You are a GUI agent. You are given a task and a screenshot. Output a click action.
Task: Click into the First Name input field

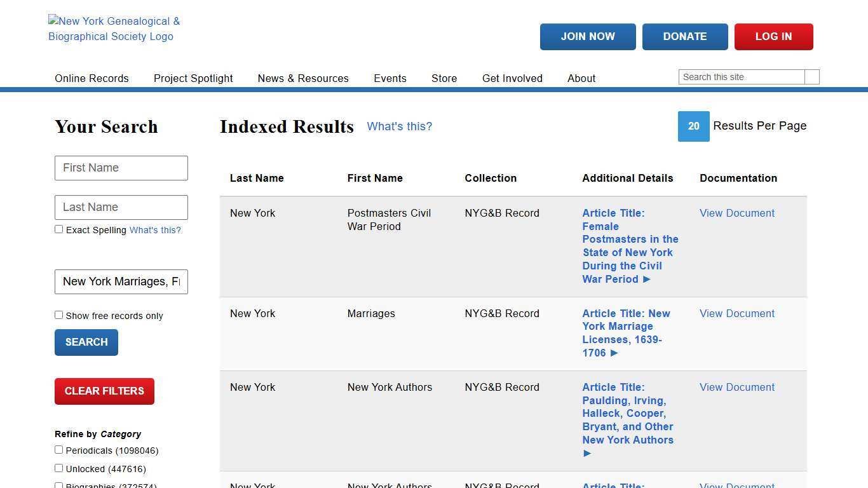click(x=121, y=168)
